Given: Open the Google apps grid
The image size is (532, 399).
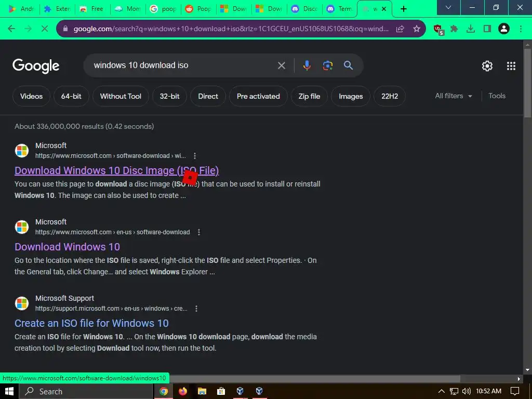Looking at the screenshot, I should 511,66.
